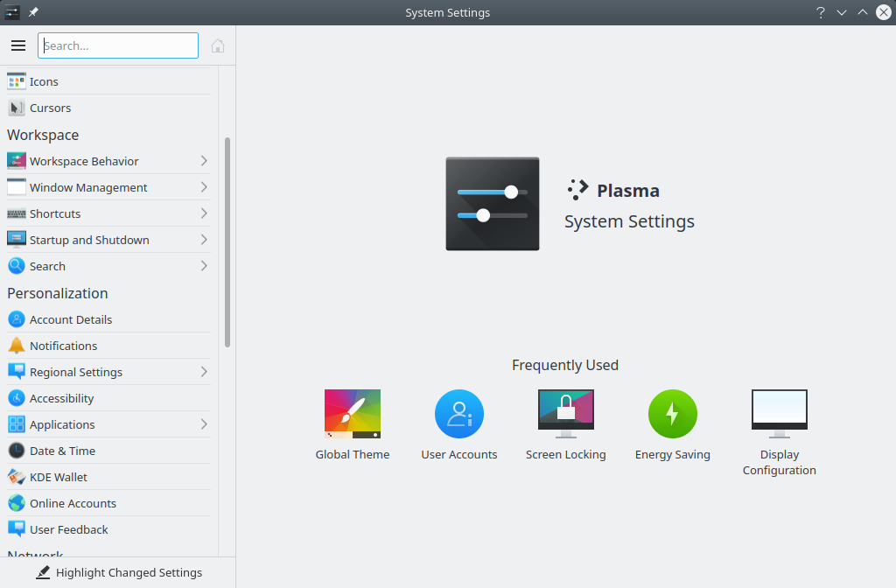Image resolution: width=896 pixels, height=588 pixels.
Task: Click the Global Theme caption
Action: click(353, 454)
